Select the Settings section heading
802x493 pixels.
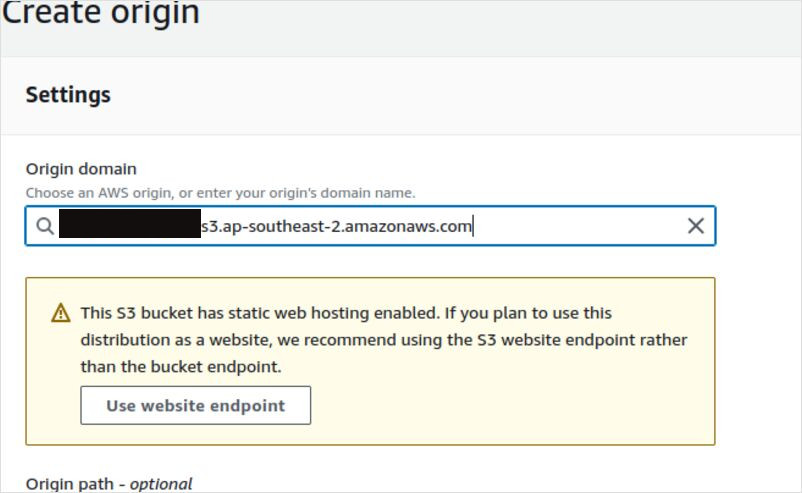(68, 95)
